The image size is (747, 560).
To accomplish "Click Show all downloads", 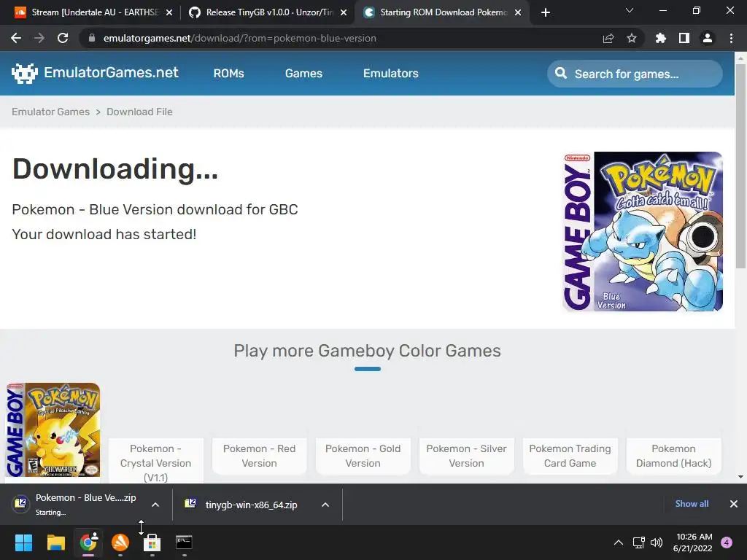I will [692, 504].
